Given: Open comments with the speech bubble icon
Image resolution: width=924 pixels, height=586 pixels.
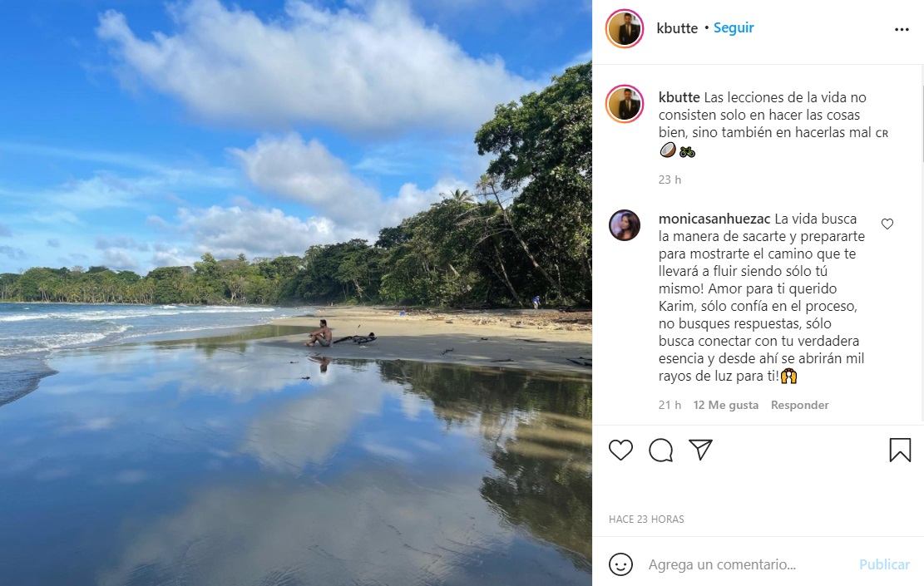Looking at the screenshot, I should (660, 450).
